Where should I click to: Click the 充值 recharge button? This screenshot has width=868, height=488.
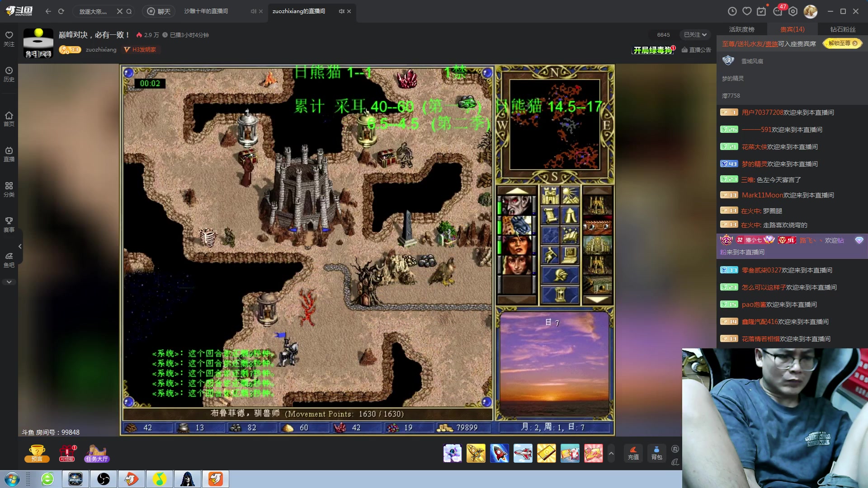click(x=633, y=453)
